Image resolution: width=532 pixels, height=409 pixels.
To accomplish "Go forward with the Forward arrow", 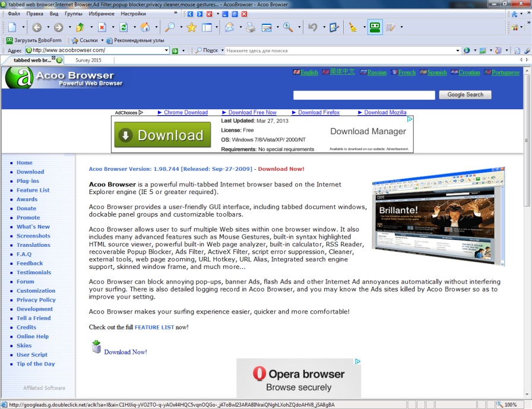I will [58, 27].
